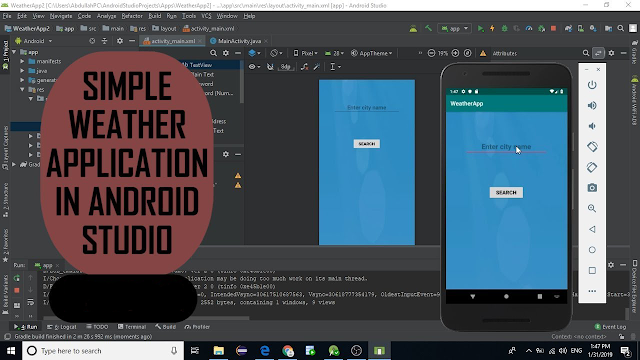The image size is (640, 360).
Task: Run the app with green play icon
Action: click(x=480, y=29)
